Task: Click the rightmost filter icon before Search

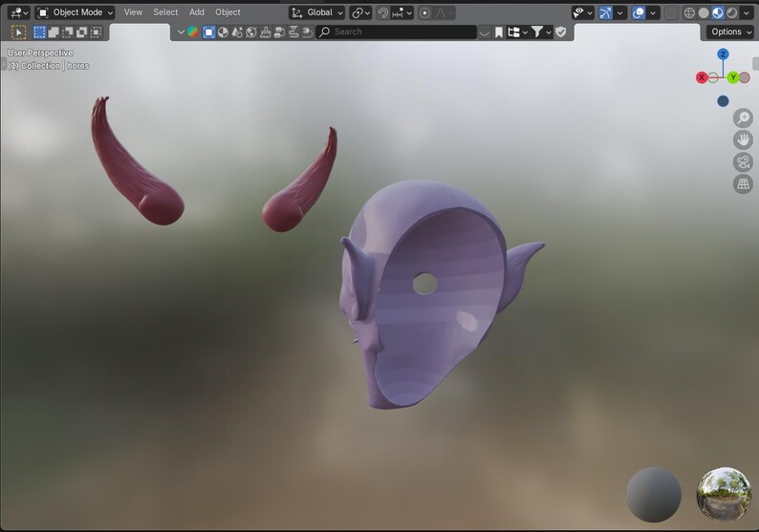Action: pyautogui.click(x=308, y=32)
